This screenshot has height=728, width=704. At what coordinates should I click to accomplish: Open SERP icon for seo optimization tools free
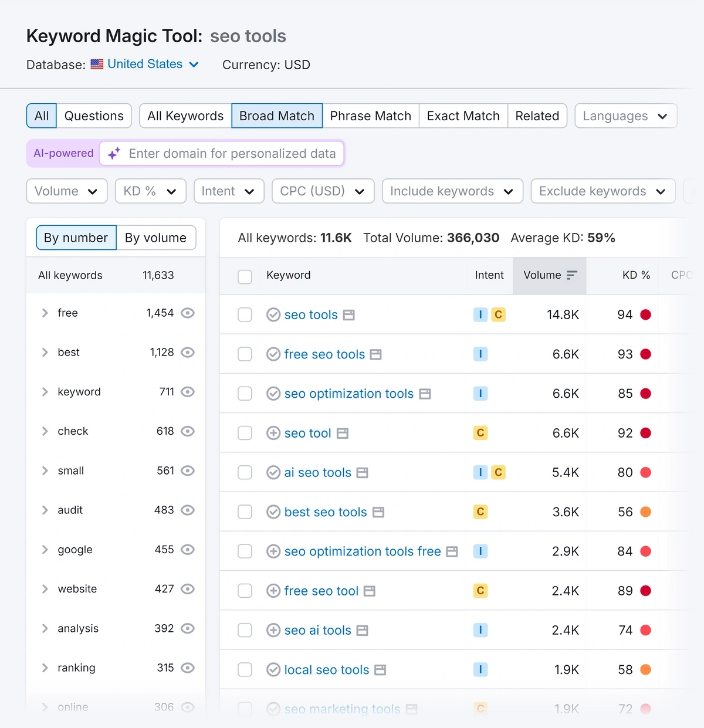pos(452,551)
